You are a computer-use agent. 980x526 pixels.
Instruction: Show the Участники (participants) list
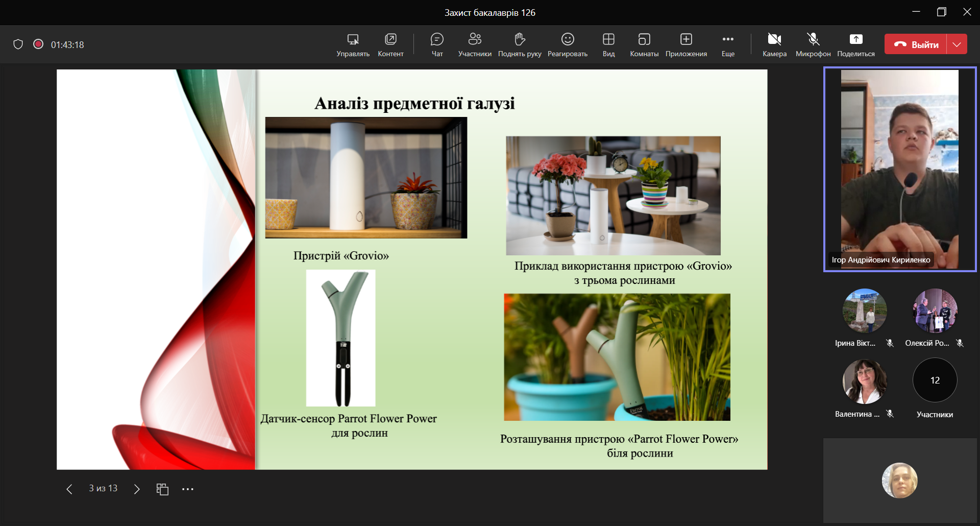(x=475, y=45)
